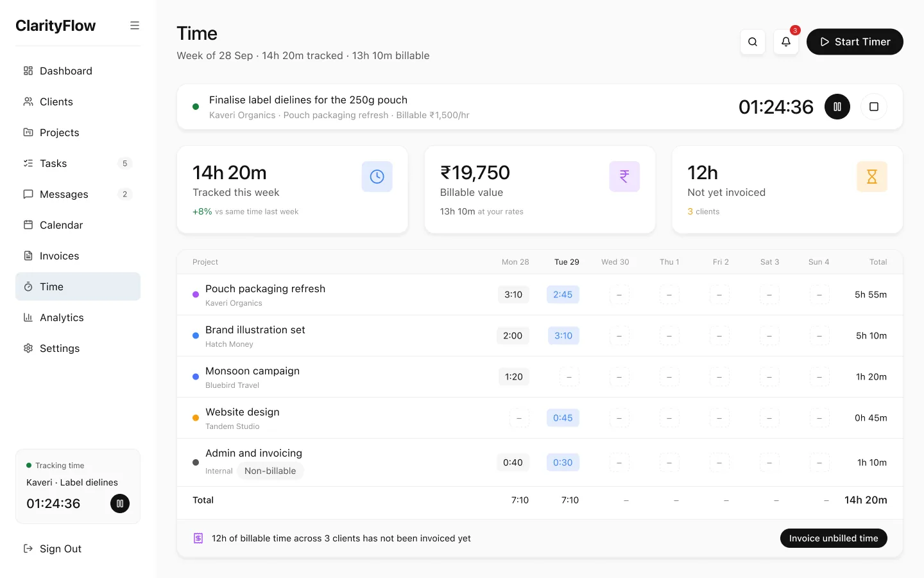
Task: Click the Projects folder icon in sidebar
Action: coord(28,132)
